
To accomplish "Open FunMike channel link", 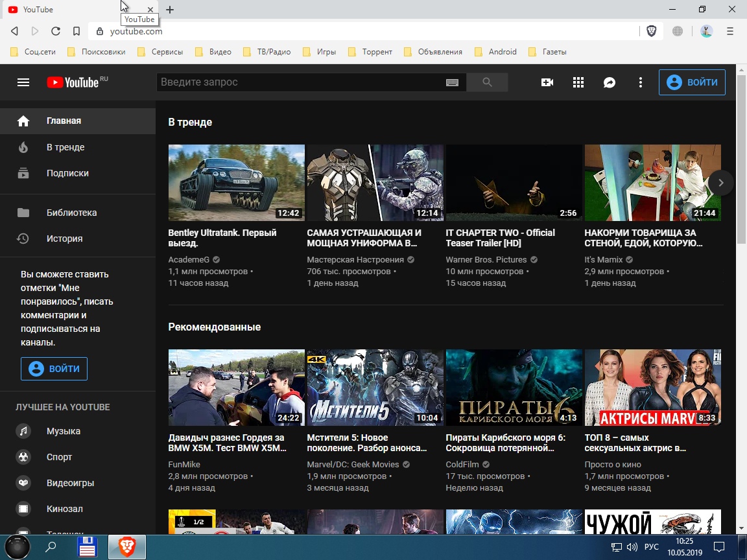I will [184, 464].
